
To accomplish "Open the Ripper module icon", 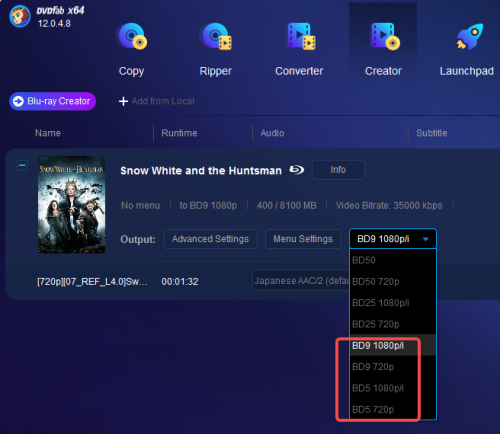I will (216, 36).
